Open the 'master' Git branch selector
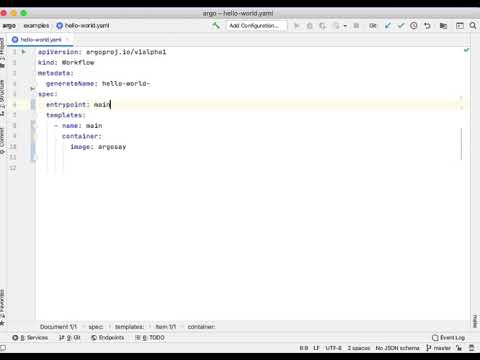Screen dimensions: 480x360 click(438, 348)
